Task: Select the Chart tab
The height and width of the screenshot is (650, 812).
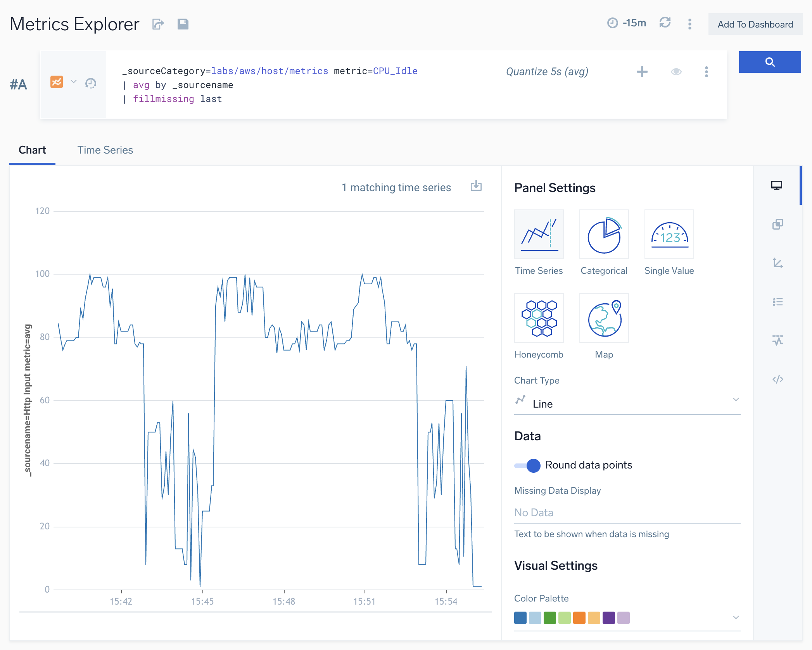Action: point(32,150)
